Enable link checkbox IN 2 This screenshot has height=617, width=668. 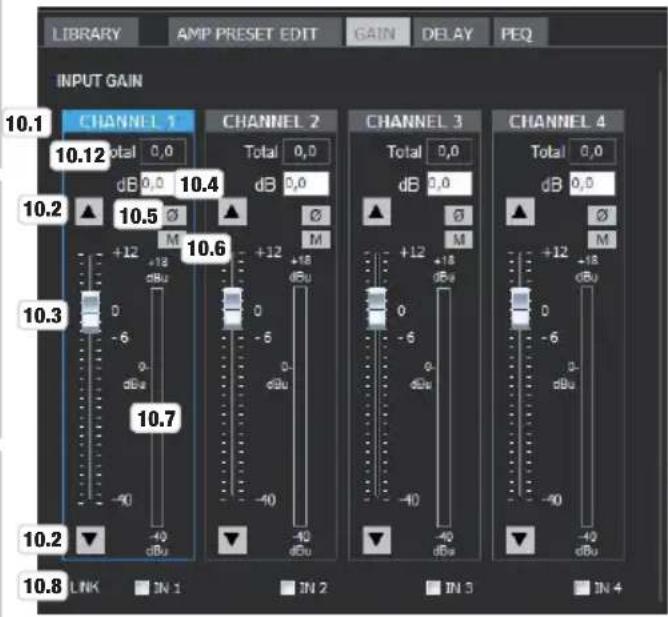(288, 588)
